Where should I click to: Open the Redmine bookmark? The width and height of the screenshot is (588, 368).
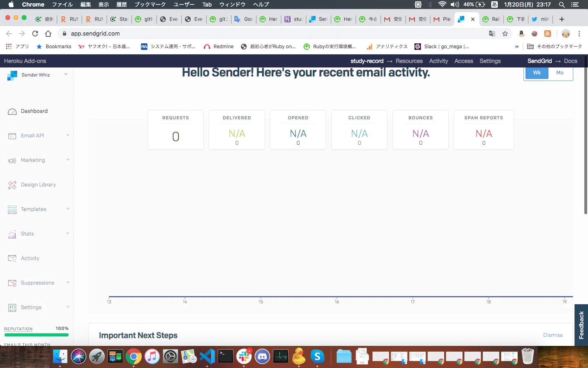pyautogui.click(x=219, y=47)
